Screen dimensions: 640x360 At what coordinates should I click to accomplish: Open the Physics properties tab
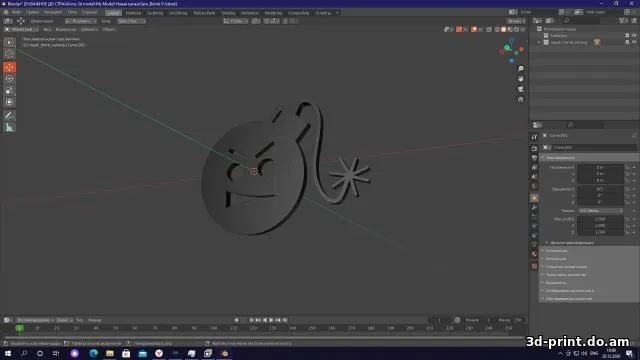coord(534,236)
